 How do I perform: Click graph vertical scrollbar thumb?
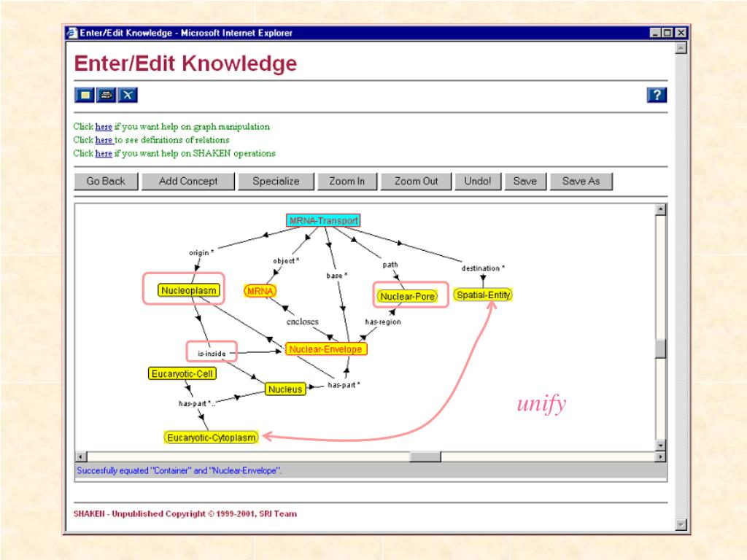click(660, 348)
